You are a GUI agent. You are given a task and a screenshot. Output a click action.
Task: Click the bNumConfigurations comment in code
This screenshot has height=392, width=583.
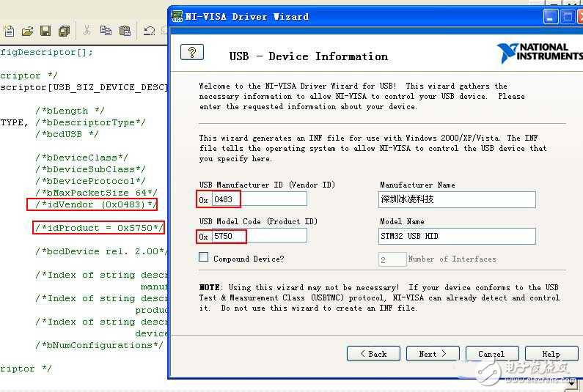click(x=99, y=345)
